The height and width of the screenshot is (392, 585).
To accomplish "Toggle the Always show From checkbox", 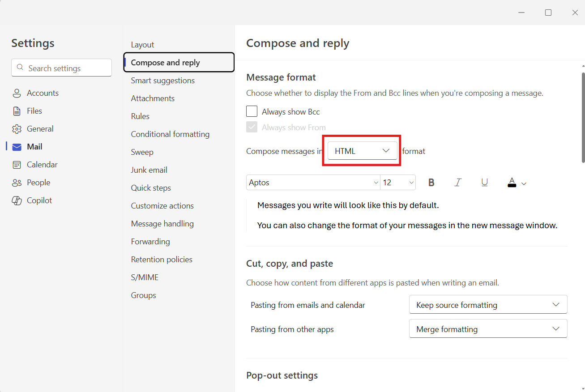I will [252, 127].
